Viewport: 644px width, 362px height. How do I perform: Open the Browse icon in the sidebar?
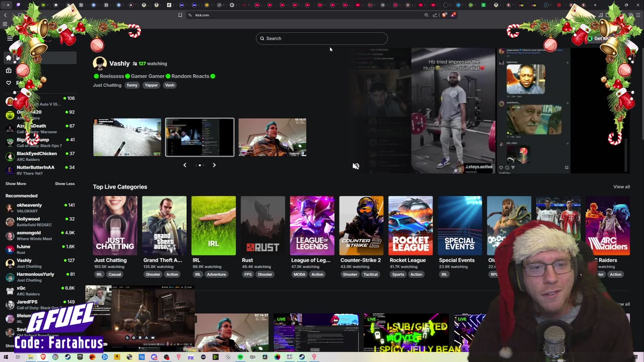pyautogui.click(x=9, y=70)
